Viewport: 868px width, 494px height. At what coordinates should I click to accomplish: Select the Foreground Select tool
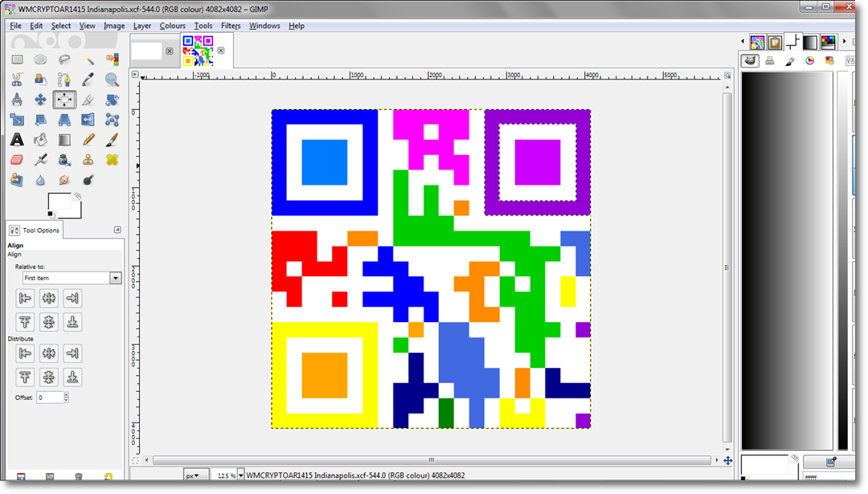click(x=40, y=80)
